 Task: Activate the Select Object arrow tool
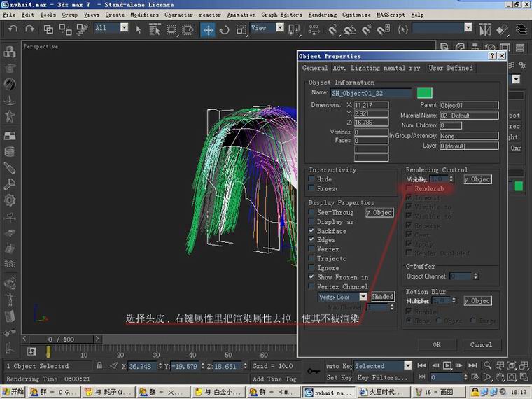pyautogui.click(x=138, y=30)
